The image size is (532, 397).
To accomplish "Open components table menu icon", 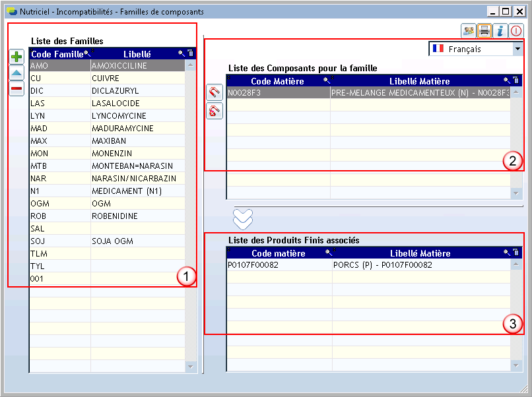I will (x=516, y=80).
